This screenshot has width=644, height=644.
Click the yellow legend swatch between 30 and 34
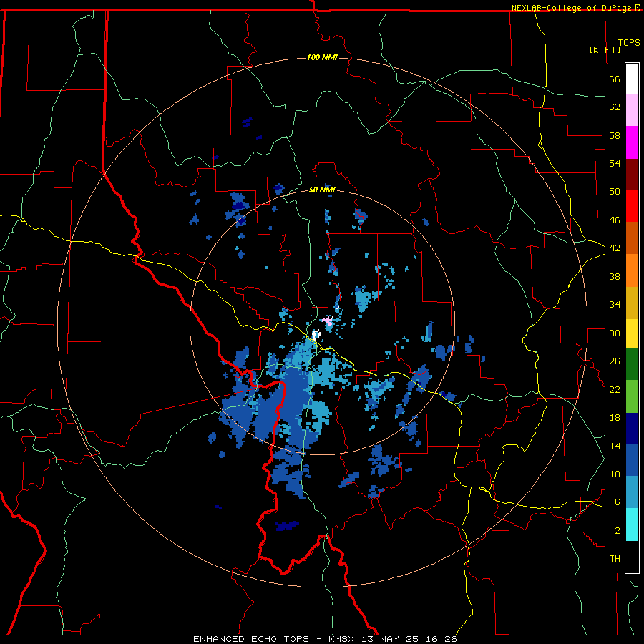(632, 333)
